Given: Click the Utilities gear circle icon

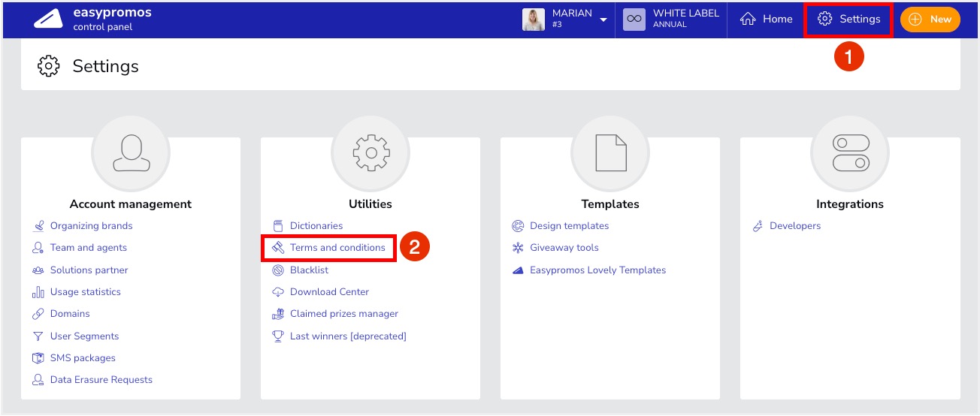Looking at the screenshot, I should click(371, 153).
